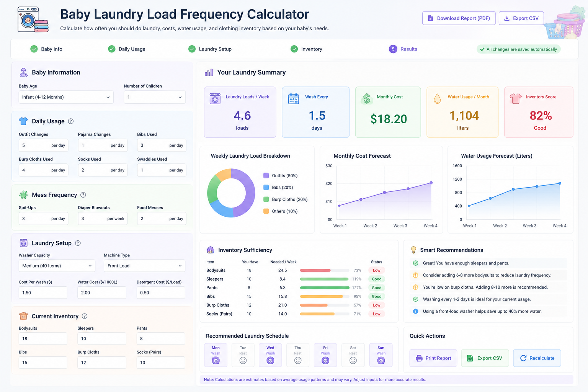Click Tuesday's rest smiley icon

[x=243, y=361]
